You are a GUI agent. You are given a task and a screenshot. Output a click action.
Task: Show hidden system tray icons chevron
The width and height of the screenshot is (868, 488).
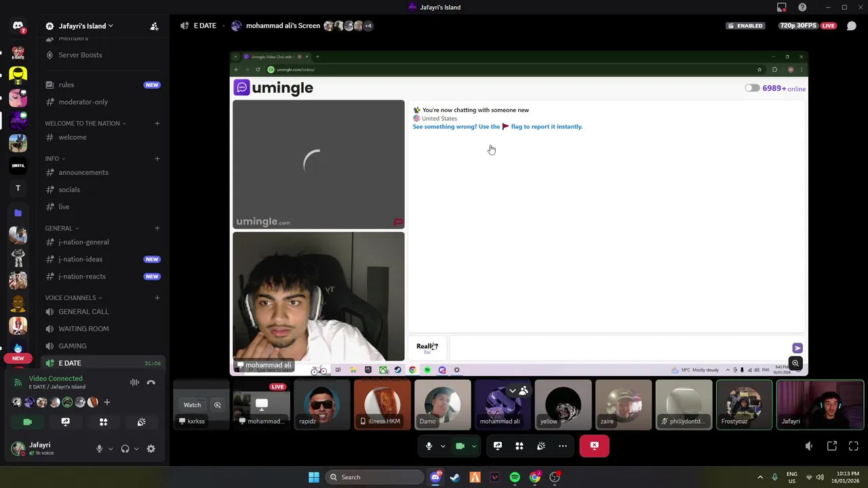760,477
